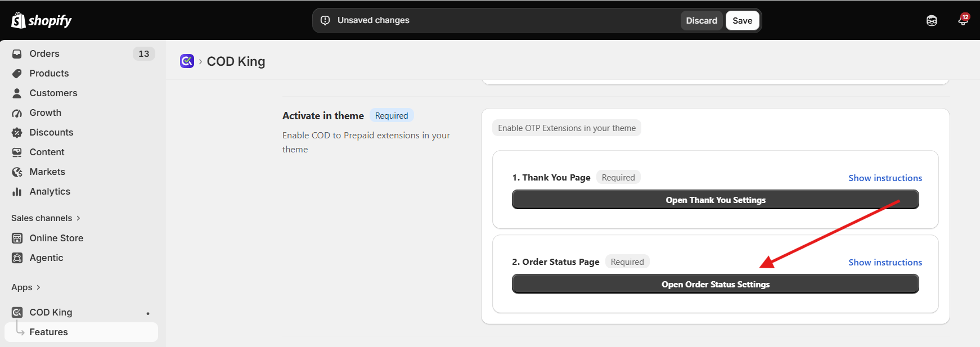Click the Products tag icon
Image resolution: width=980 pixels, height=347 pixels.
pyautogui.click(x=17, y=74)
